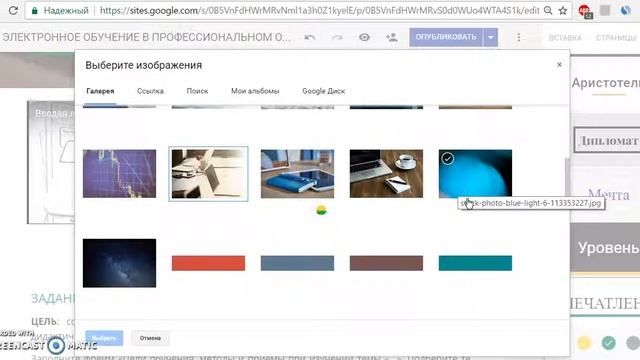
Task: Select the Мечта theme preview
Action: (608, 194)
